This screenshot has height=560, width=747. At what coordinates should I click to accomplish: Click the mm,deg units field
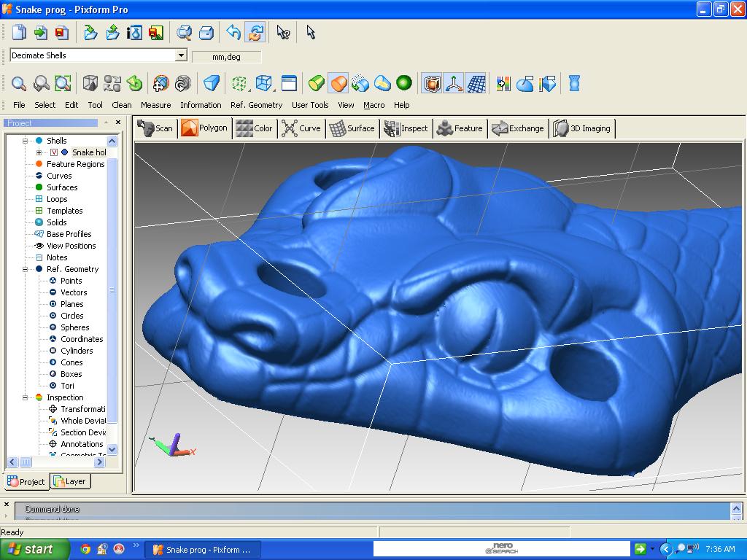point(226,57)
